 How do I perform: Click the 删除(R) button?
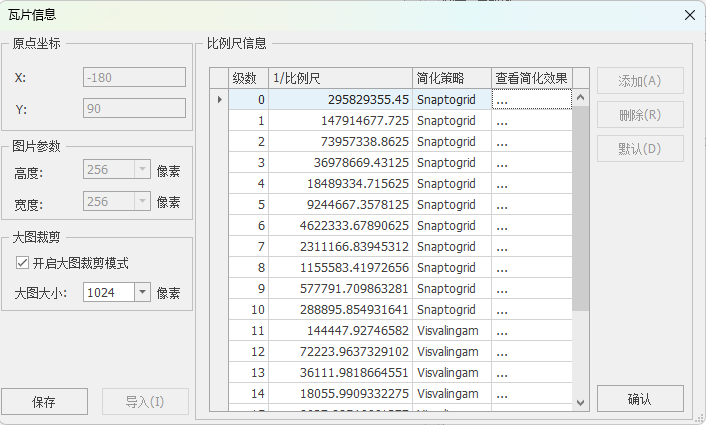pos(640,114)
